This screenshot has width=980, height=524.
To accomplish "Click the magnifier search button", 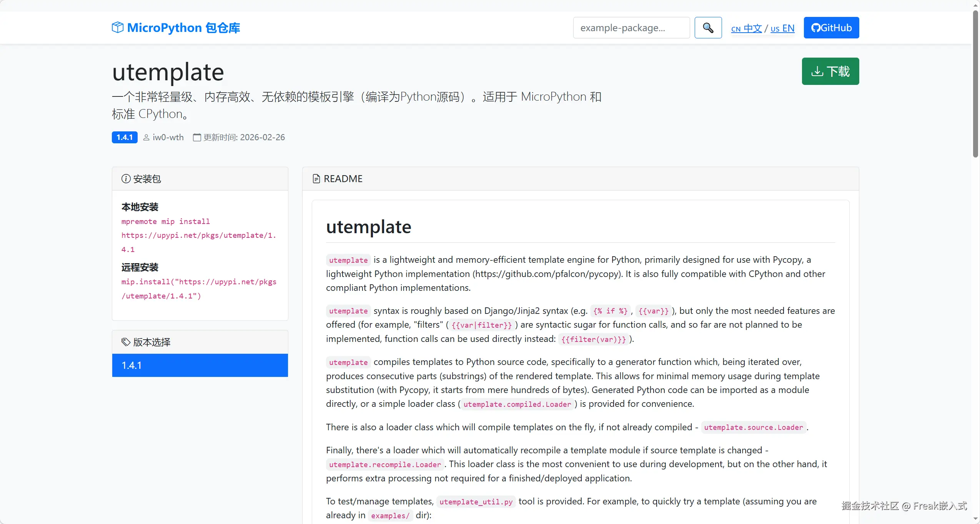I will pyautogui.click(x=708, y=28).
